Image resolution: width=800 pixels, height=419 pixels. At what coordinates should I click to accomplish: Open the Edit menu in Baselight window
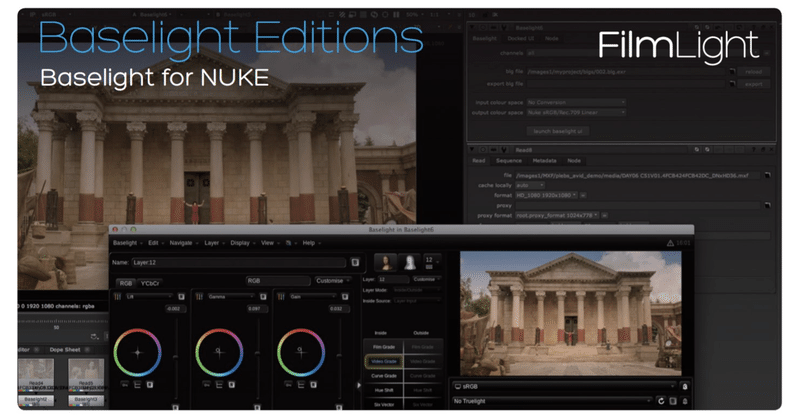point(154,243)
